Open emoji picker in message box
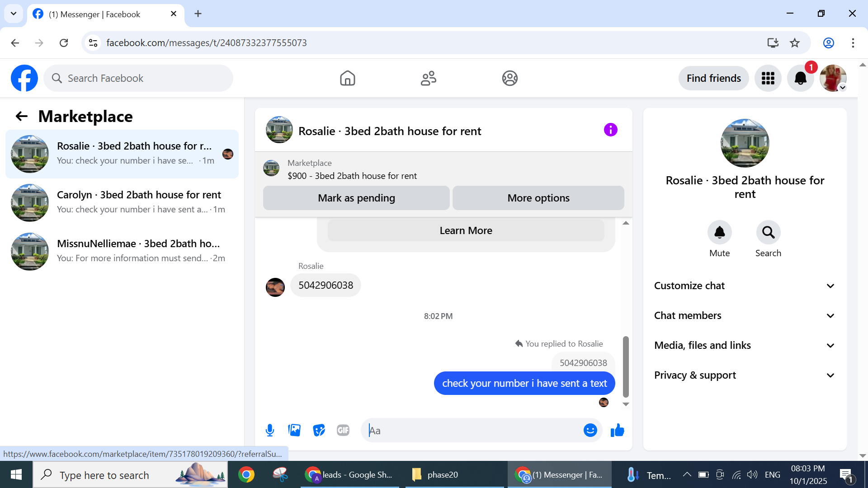Image resolution: width=868 pixels, height=488 pixels. 590,430
